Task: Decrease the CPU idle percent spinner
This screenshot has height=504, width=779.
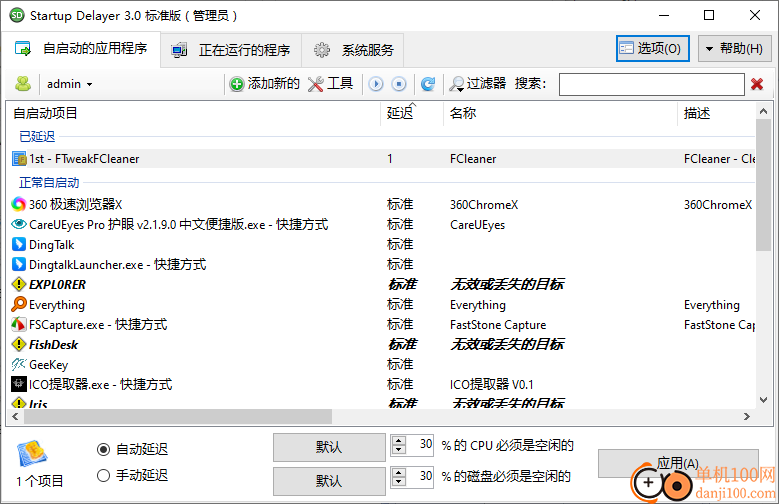Action: click(398, 449)
